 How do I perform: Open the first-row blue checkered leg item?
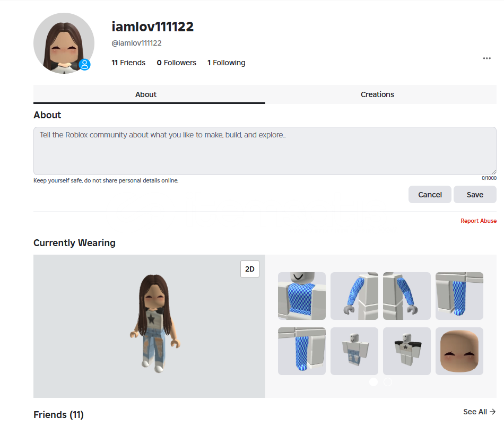[459, 296]
